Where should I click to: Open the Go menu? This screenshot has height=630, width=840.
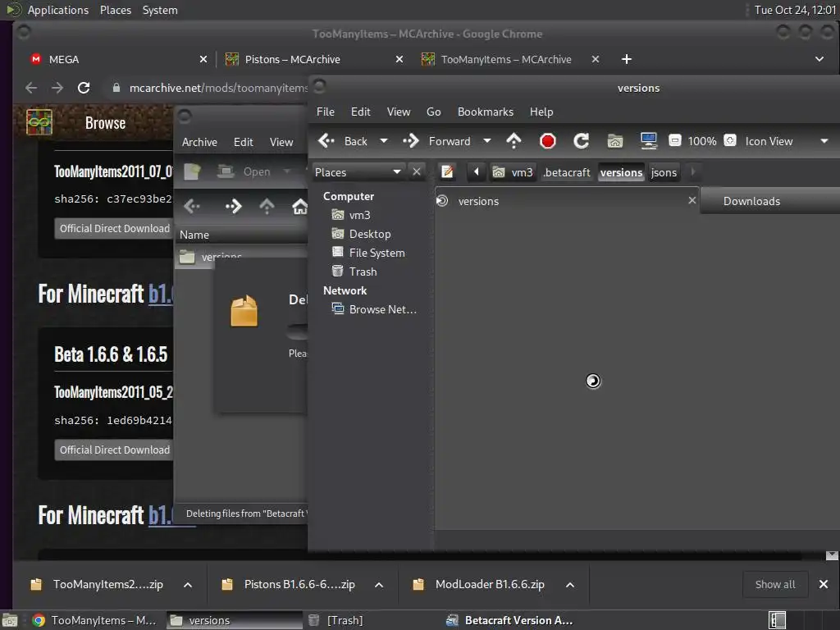(433, 112)
